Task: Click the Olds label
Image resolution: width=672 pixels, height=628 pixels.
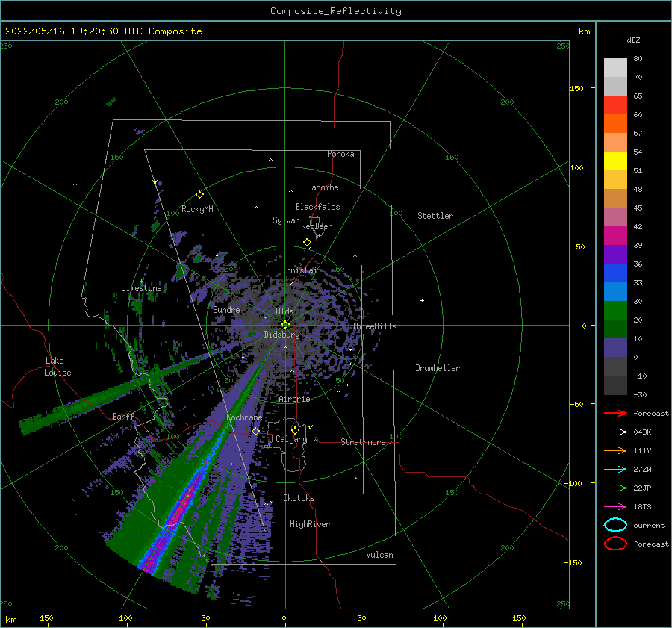Action: pyautogui.click(x=284, y=311)
